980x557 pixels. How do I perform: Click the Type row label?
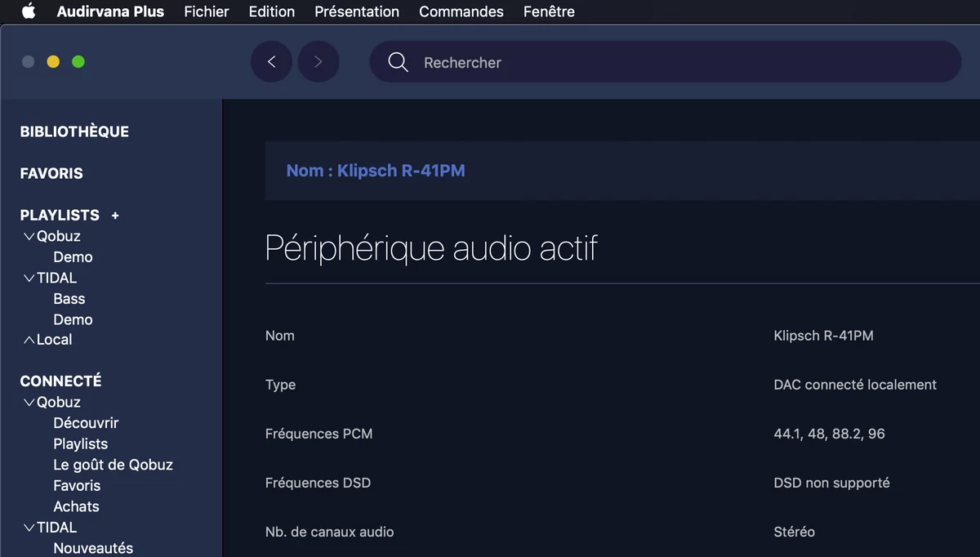tap(280, 385)
